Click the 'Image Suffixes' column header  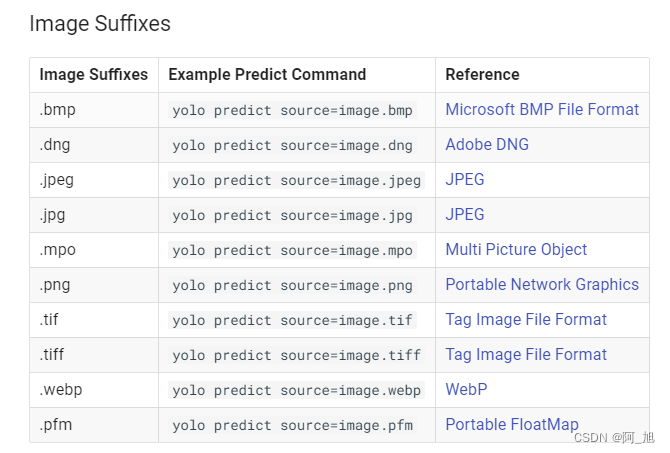93,75
